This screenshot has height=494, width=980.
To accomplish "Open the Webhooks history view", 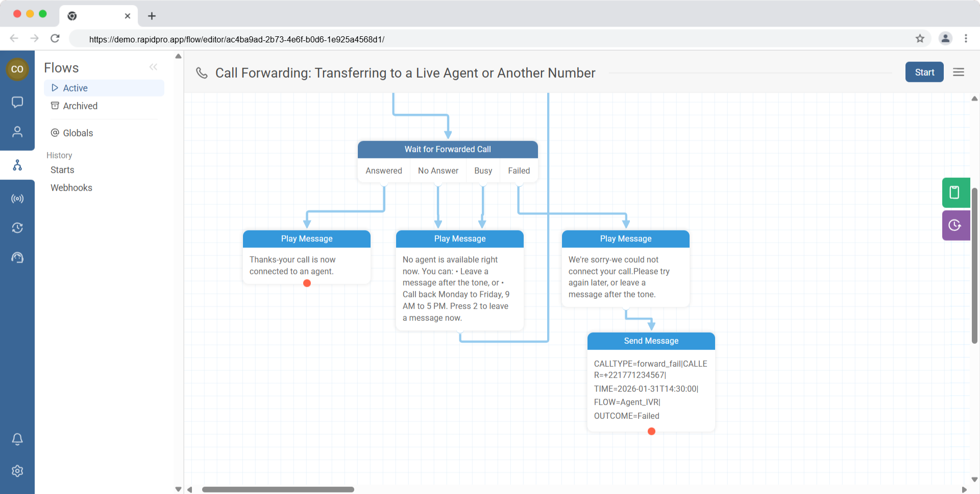I will click(x=71, y=187).
